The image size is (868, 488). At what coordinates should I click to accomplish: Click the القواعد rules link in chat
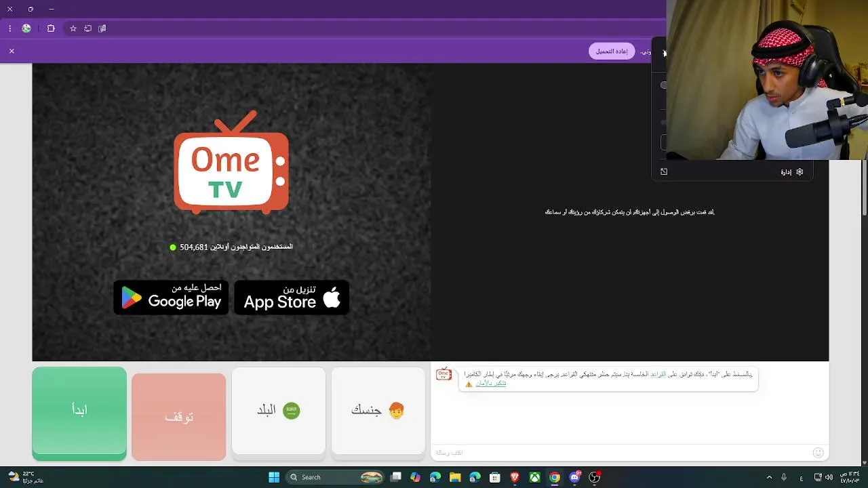[658, 374]
